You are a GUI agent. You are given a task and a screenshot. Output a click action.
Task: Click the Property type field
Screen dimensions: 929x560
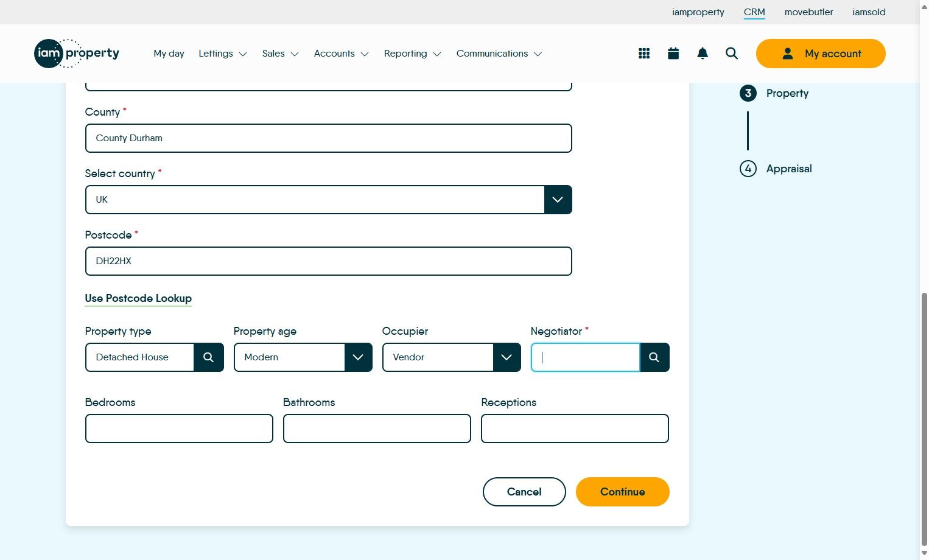140,357
